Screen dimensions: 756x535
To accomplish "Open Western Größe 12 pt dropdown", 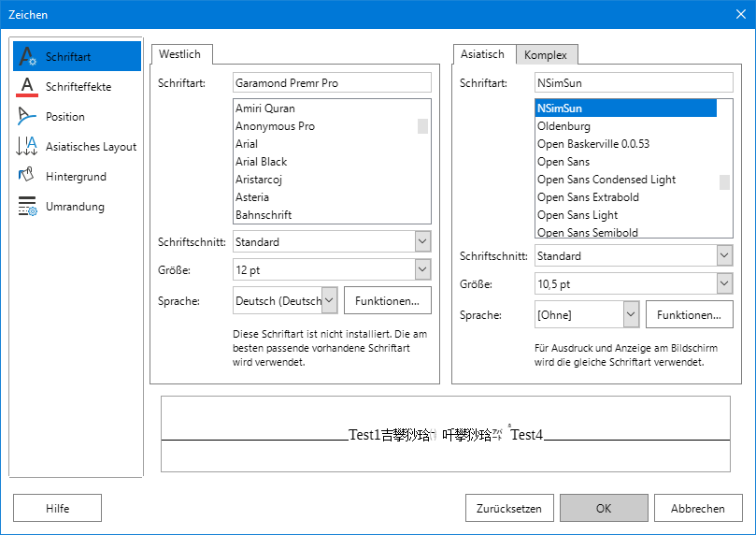I will (421, 270).
